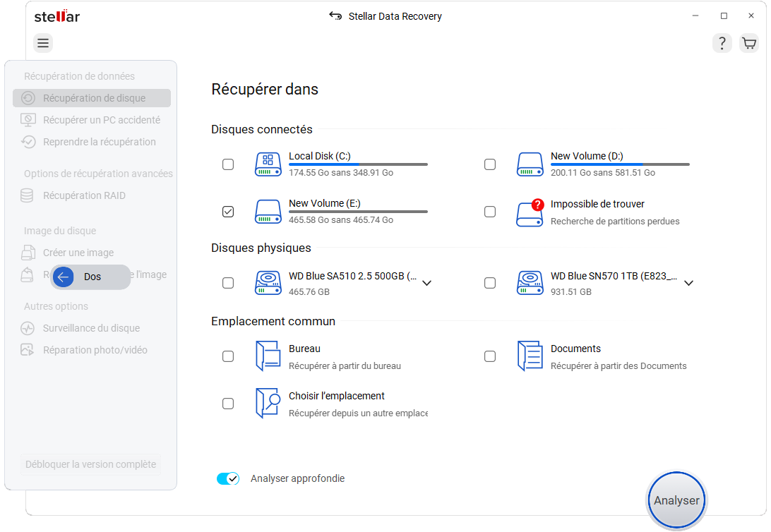Viewport: 771px width, 532px height.
Task: Click the Récupération RAID icon
Action: click(27, 195)
